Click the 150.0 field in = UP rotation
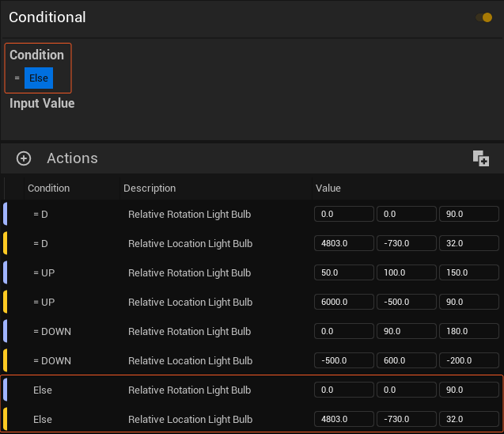This screenshot has height=434, width=504. [x=468, y=273]
